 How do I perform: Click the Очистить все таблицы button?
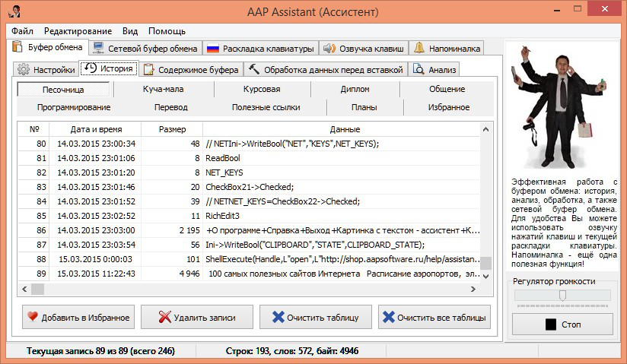pyautogui.click(x=433, y=317)
